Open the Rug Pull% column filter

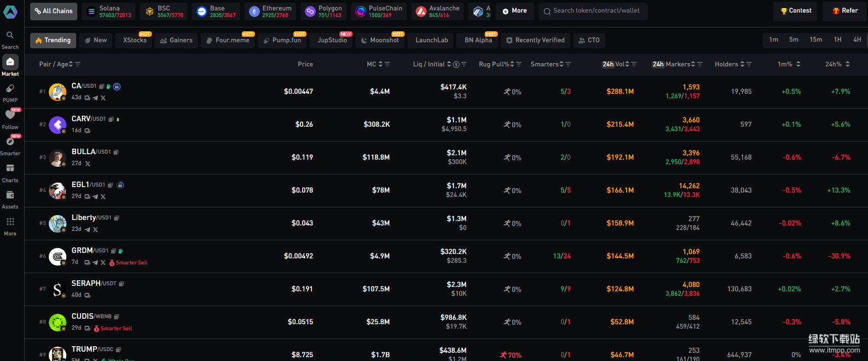[519, 64]
